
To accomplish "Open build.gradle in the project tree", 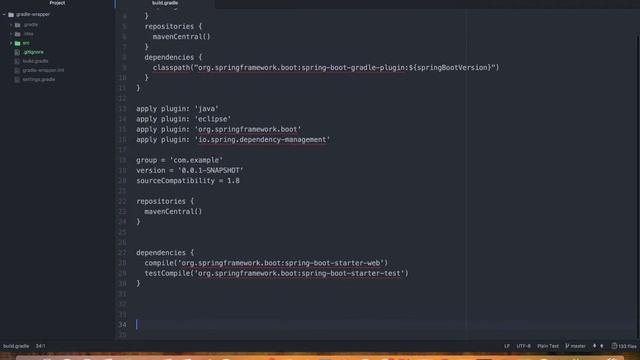I will point(35,61).
